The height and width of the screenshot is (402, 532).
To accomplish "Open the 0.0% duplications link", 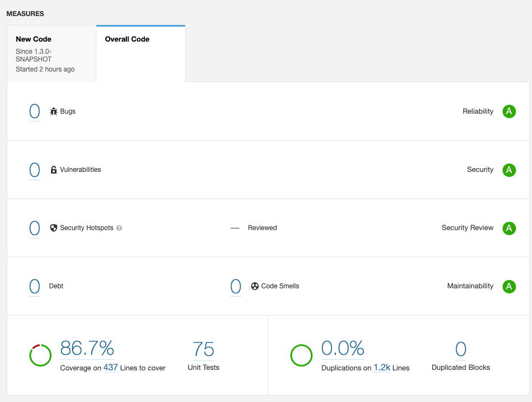I will click(x=343, y=348).
